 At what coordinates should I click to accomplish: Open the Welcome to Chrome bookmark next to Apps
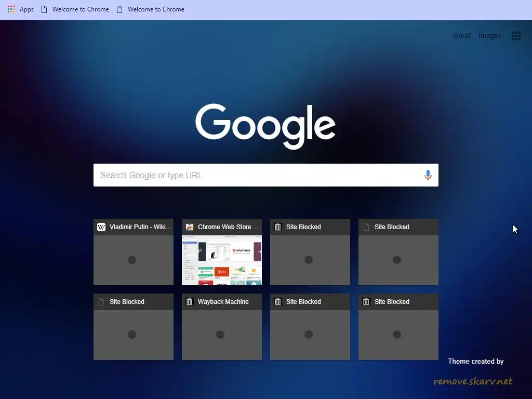click(81, 9)
